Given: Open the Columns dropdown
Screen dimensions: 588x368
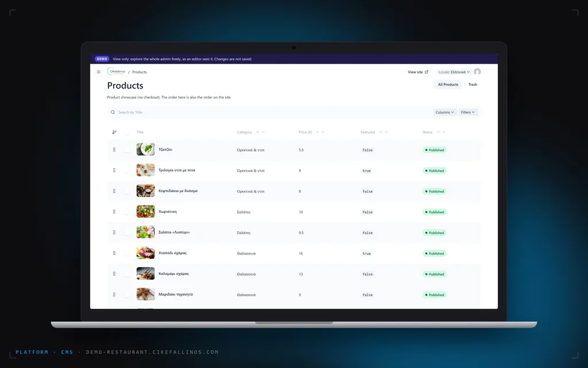Looking at the screenshot, I should pyautogui.click(x=445, y=112).
